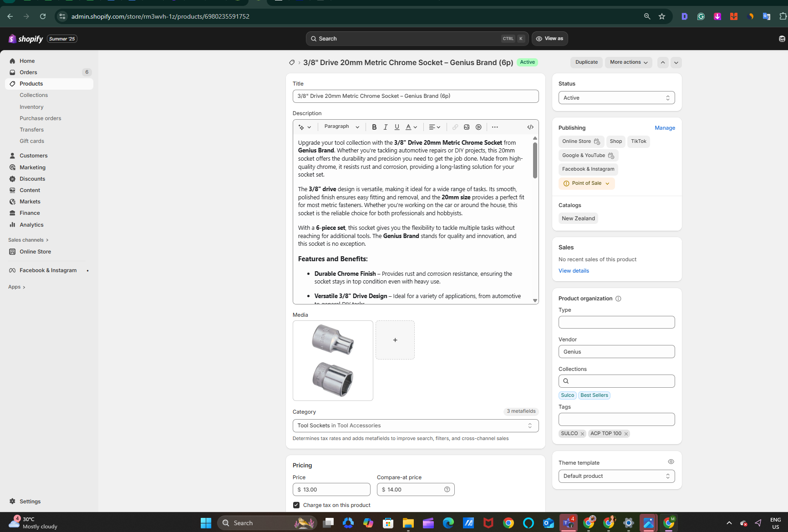Click the Google & YouTube schedule icon
Image resolution: width=788 pixels, height=532 pixels.
[x=611, y=156]
